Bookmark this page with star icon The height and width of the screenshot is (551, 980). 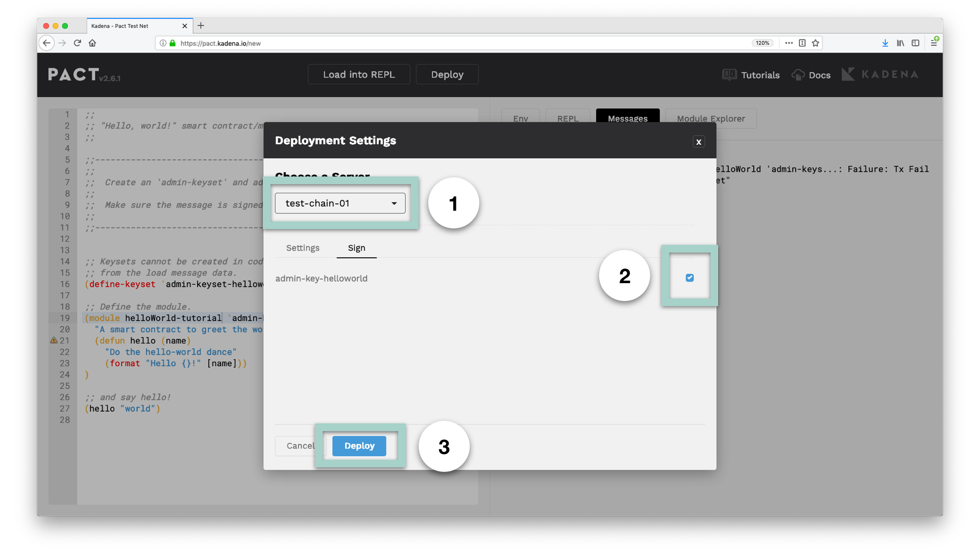click(816, 43)
